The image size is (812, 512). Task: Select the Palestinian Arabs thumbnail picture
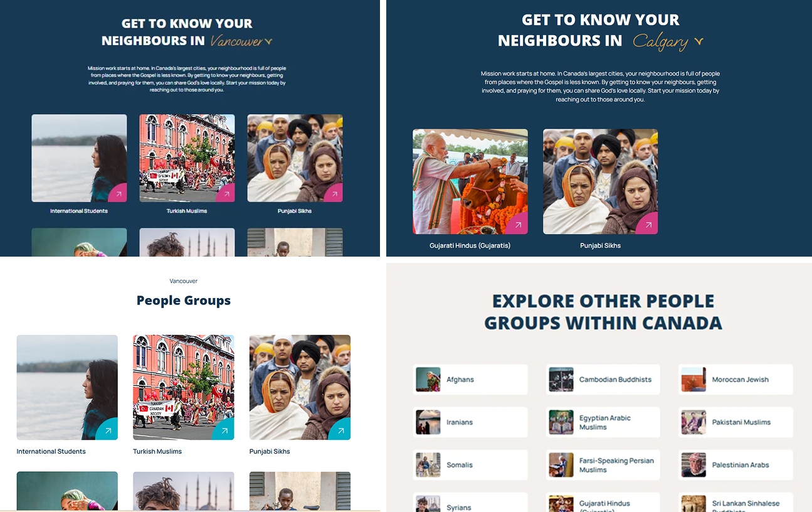click(693, 464)
